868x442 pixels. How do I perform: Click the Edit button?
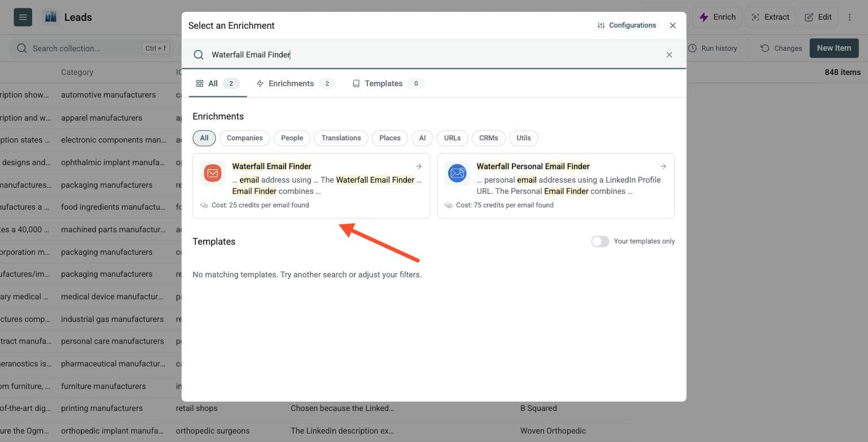point(818,17)
